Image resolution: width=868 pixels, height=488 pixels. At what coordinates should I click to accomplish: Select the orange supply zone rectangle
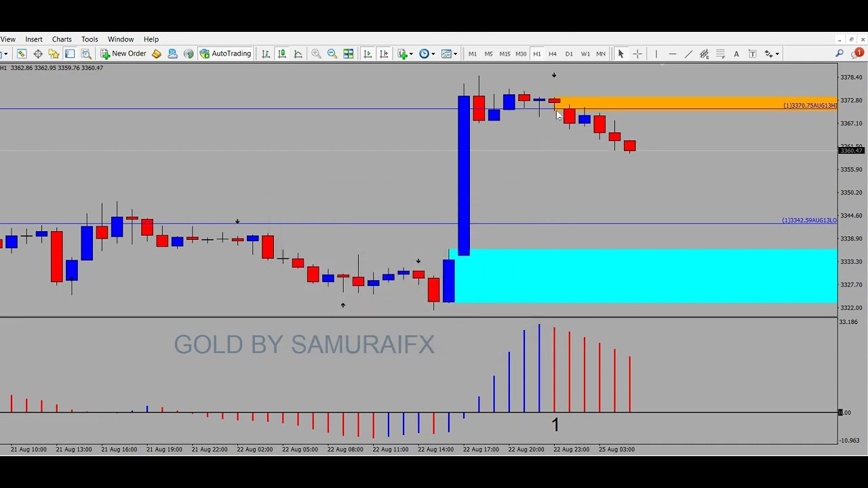click(696, 103)
